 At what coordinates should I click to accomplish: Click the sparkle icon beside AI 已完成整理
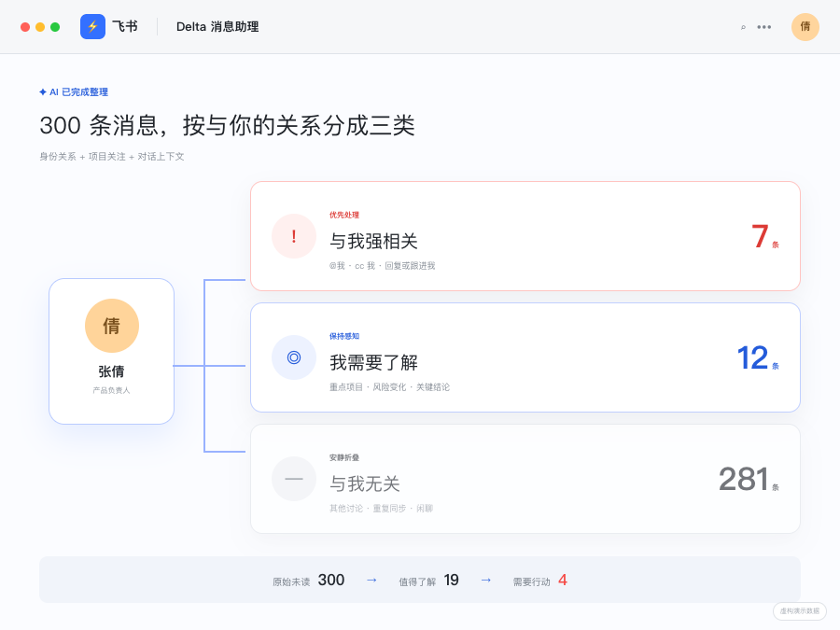coord(43,92)
